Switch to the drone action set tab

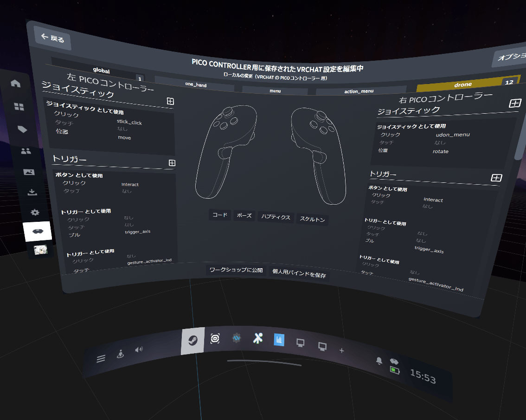click(x=464, y=84)
